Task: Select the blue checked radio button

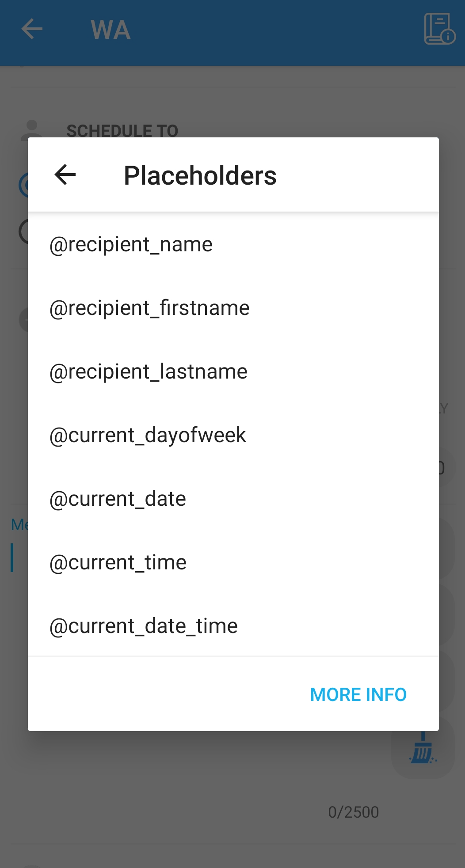Action: [23, 185]
